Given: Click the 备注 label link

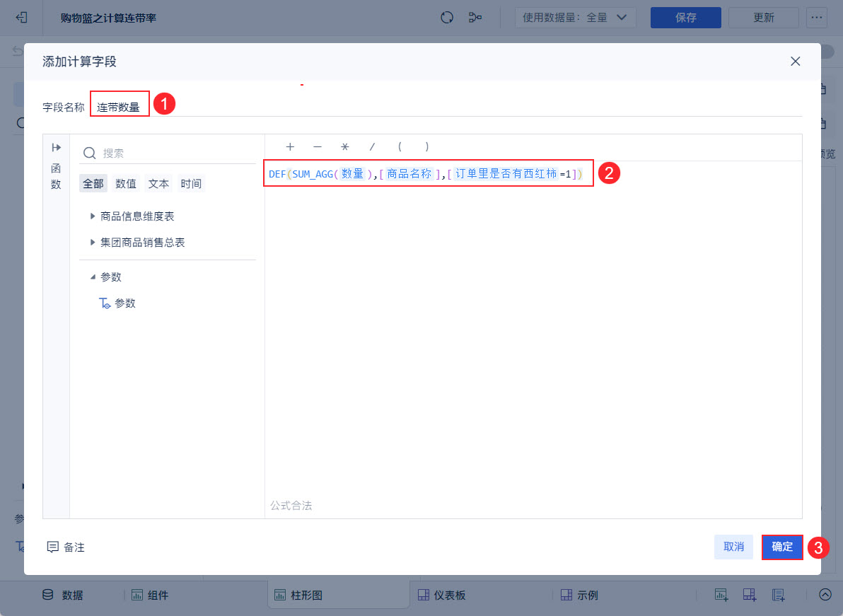Looking at the screenshot, I should click(x=74, y=547).
